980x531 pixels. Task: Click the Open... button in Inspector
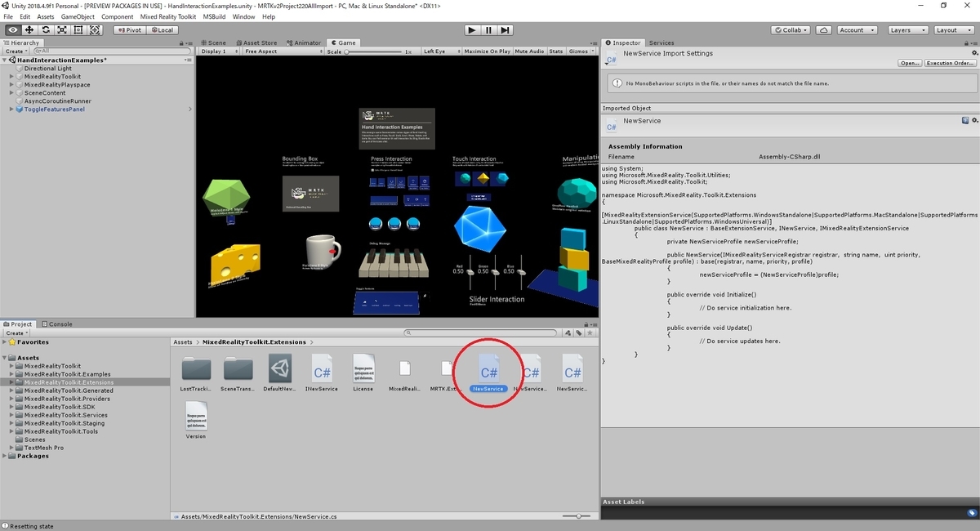click(910, 63)
